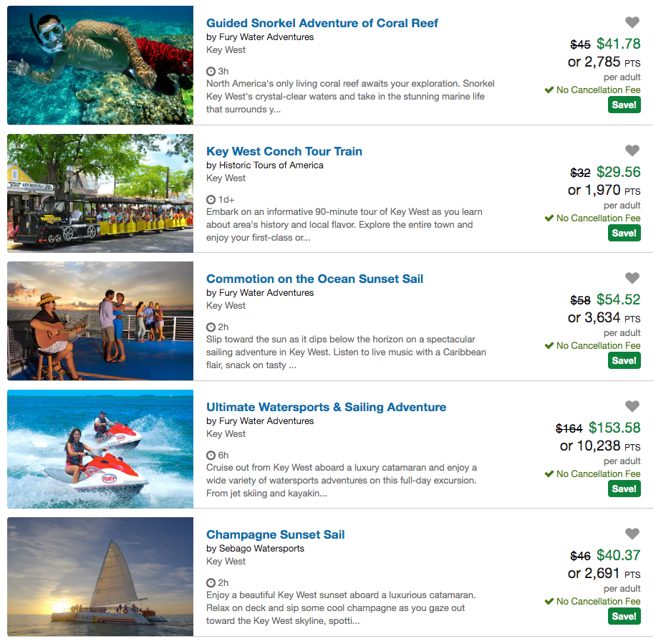Click the No Cancellation Fee checkmark for Champagne Sail
The height and width of the screenshot is (644, 671).
tap(549, 602)
